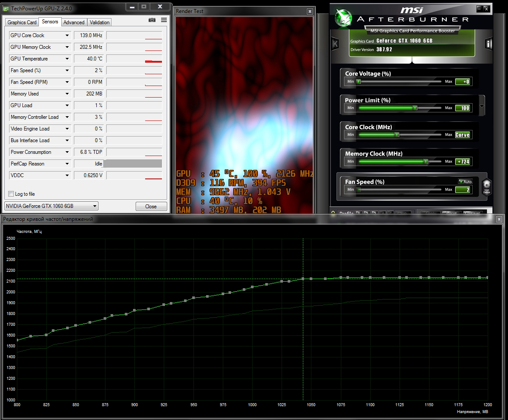Open the Fan Speed (RPM) sensor dropdown
Screen dimensions: 508x420
tap(67, 82)
